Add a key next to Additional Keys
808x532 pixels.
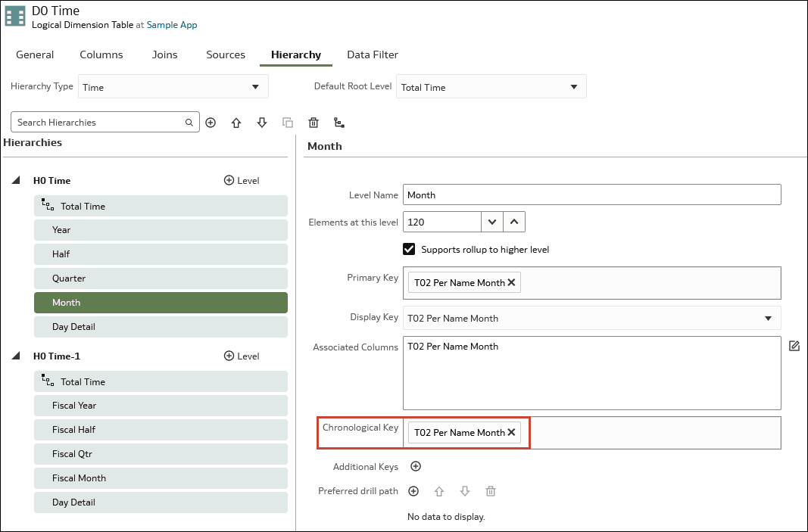coord(416,467)
